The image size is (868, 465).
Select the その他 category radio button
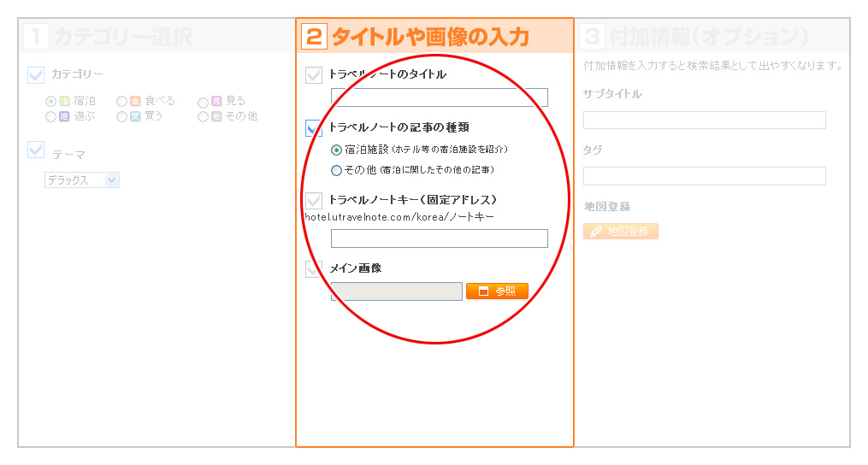tap(203, 116)
